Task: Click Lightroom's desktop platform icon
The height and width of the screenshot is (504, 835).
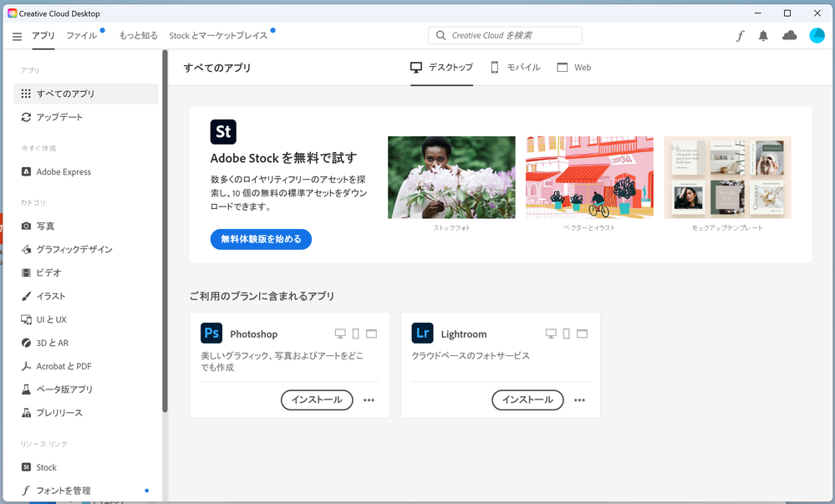Action: point(551,333)
